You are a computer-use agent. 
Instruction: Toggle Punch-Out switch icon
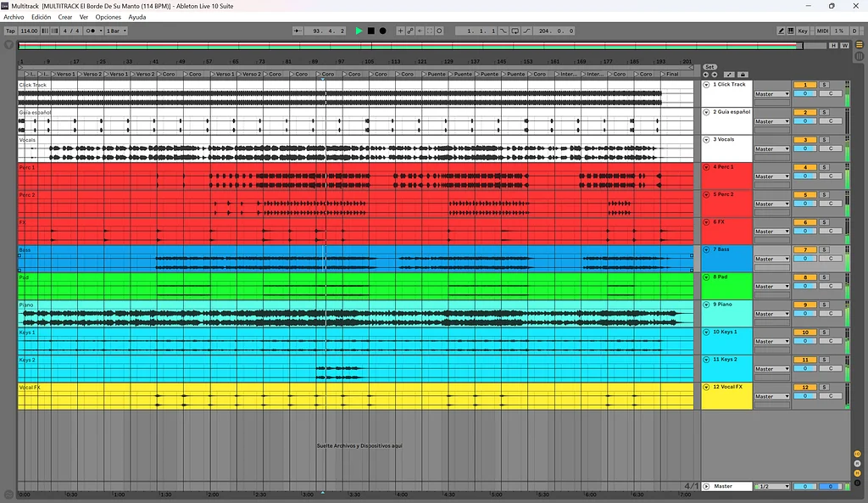526,31
